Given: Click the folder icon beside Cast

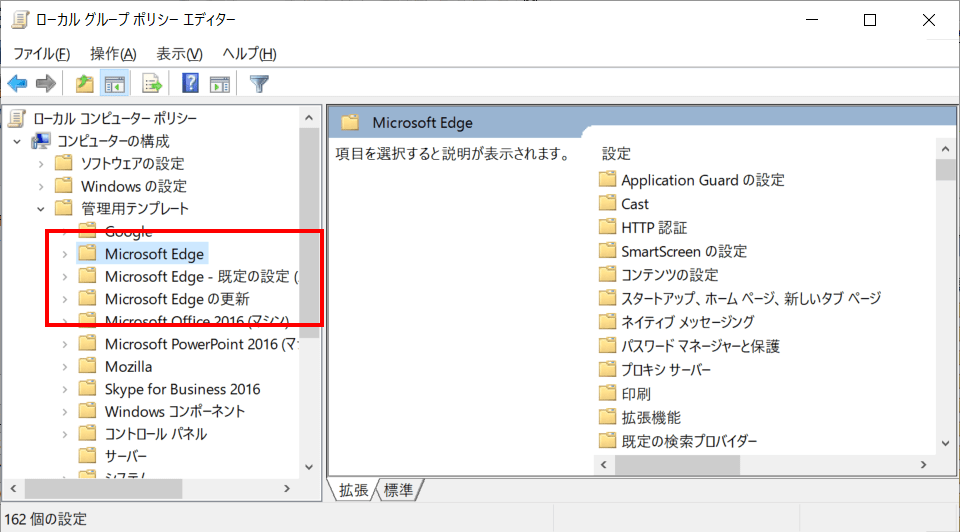Looking at the screenshot, I should pyautogui.click(x=607, y=203).
